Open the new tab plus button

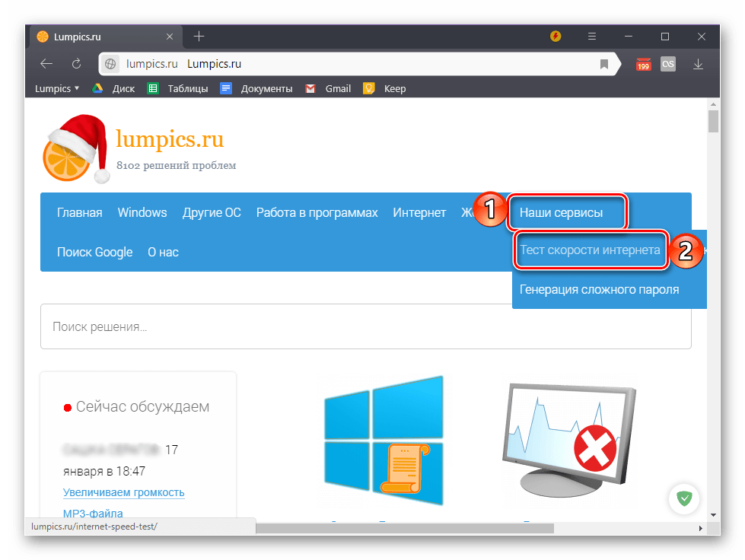[199, 37]
